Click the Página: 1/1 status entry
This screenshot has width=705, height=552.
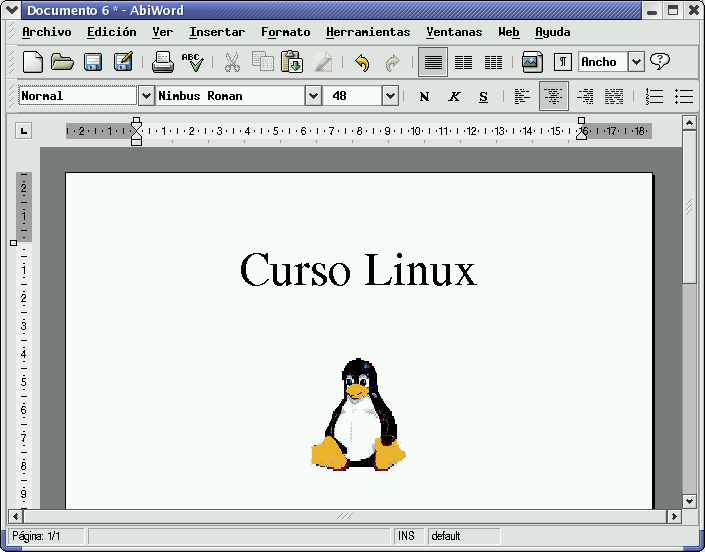[46, 536]
